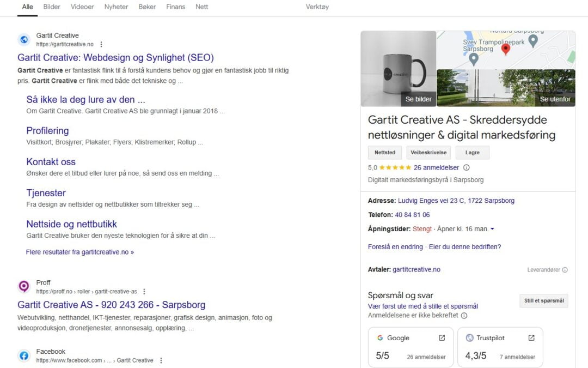
Task: Click the info icon beside 26 anmeldelser
Action: click(x=467, y=167)
